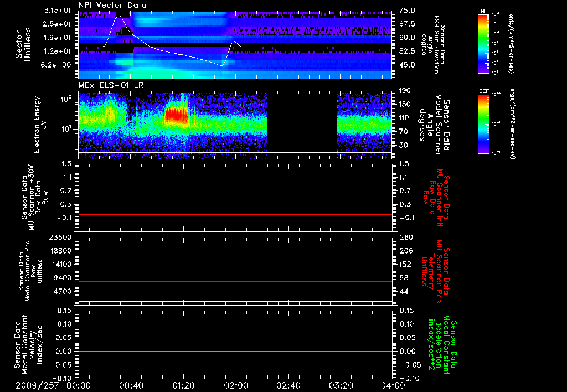Click the '52.5' sun elevation tick
The height and width of the screenshot is (392, 567).
[407, 51]
